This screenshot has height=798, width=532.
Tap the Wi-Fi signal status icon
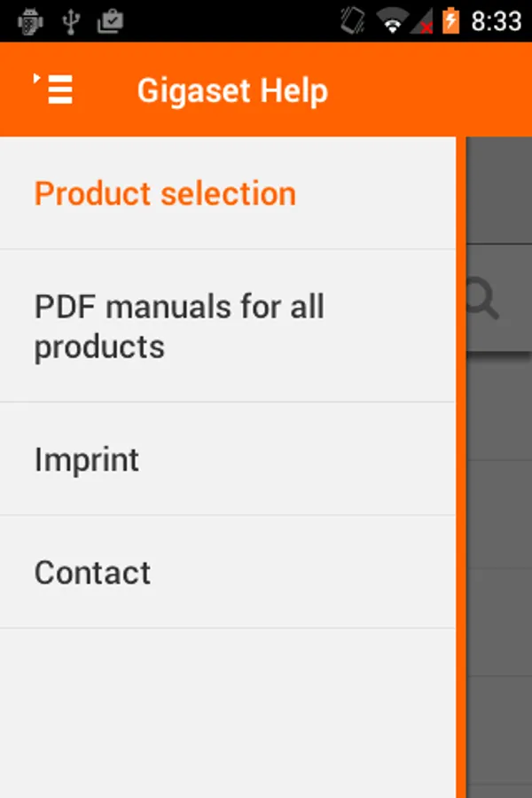click(393, 21)
